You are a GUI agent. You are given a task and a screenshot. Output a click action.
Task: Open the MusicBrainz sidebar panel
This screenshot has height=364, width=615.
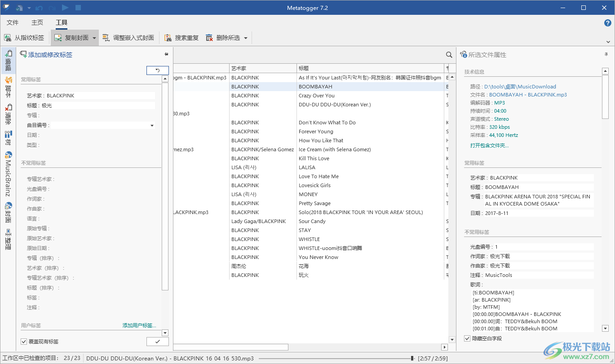point(8,173)
